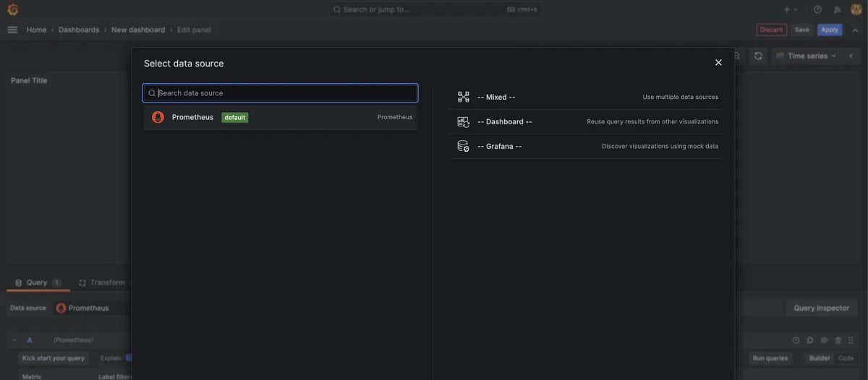Image resolution: width=868 pixels, height=380 pixels.
Task: Click the Prometheus flame icon in the list
Action: 158,117
